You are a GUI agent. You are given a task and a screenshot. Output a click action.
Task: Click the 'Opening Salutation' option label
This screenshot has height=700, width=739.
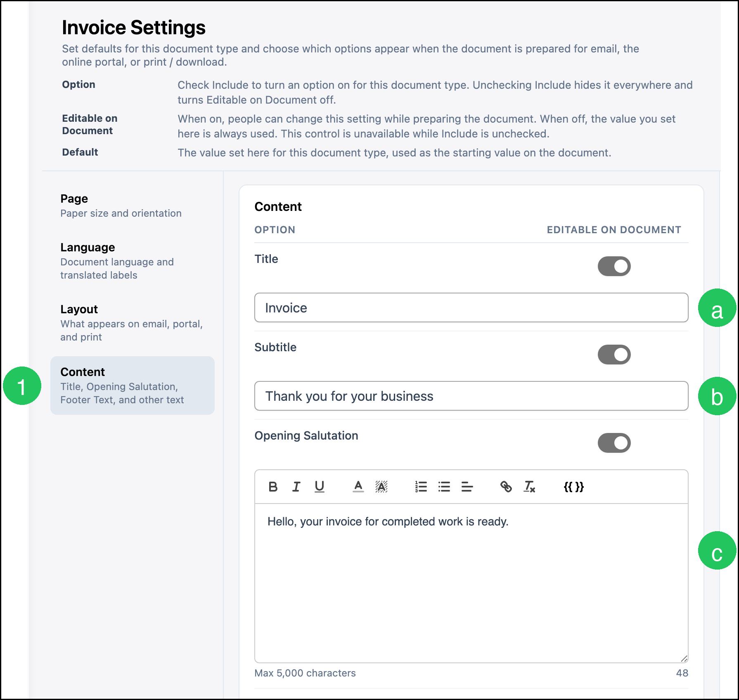306,435
